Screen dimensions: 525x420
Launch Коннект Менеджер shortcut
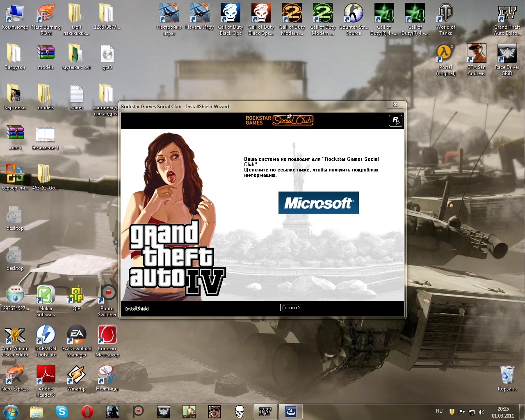pyautogui.click(x=107, y=340)
